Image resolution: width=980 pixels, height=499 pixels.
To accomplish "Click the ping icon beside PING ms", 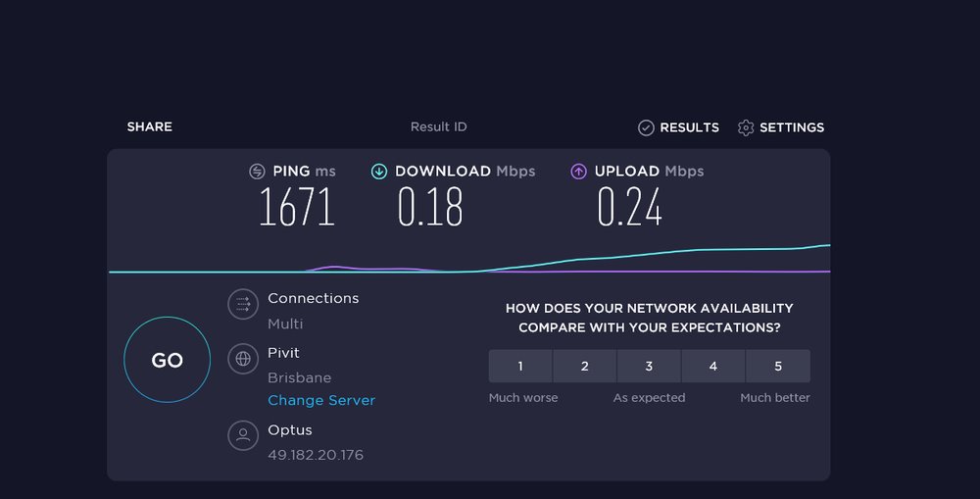I will click(x=257, y=172).
